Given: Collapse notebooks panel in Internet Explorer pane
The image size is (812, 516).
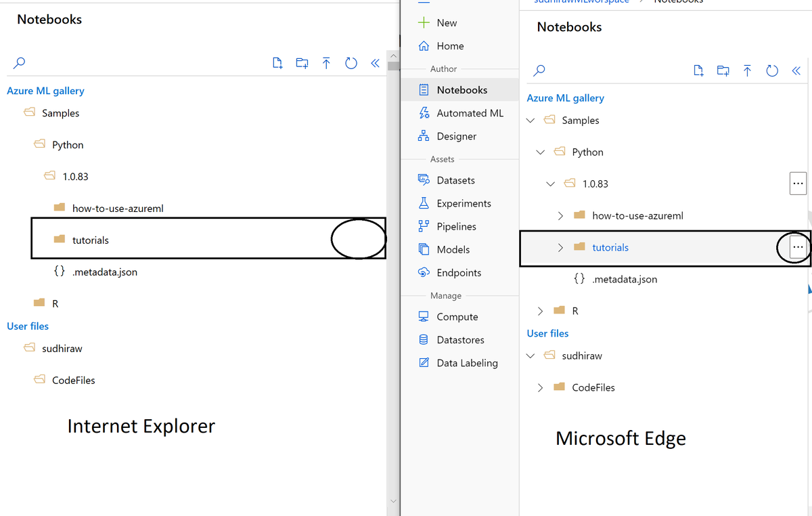Looking at the screenshot, I should tap(375, 63).
